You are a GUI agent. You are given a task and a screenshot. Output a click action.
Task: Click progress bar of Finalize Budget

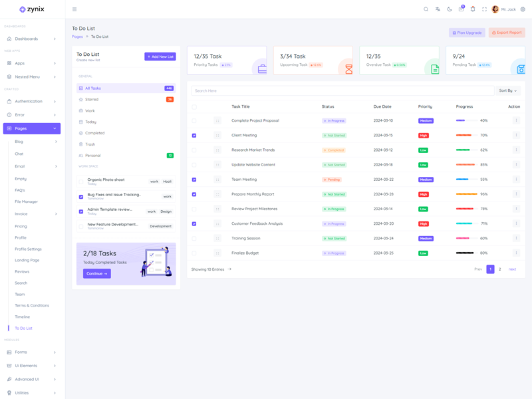click(x=465, y=253)
